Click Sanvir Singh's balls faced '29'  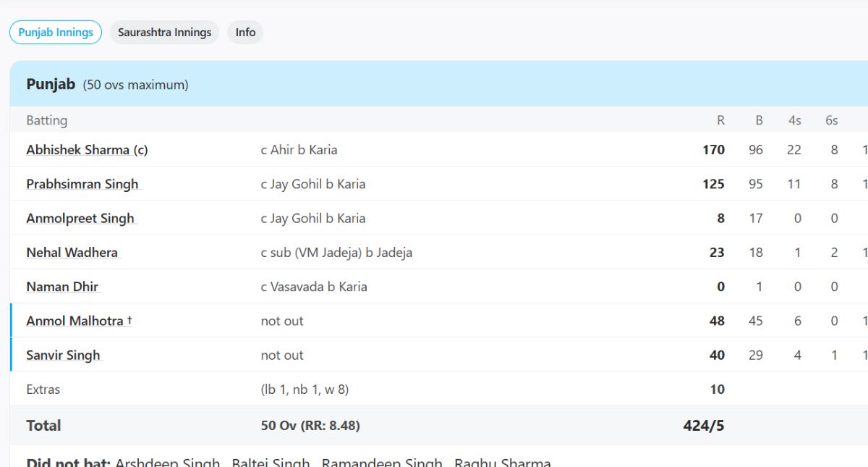pyautogui.click(x=756, y=355)
